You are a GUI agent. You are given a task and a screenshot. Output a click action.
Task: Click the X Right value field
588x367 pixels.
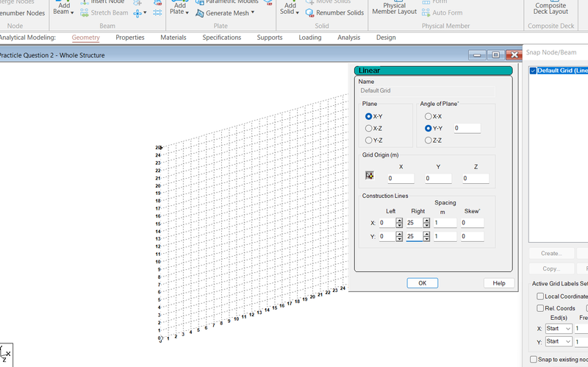point(415,223)
